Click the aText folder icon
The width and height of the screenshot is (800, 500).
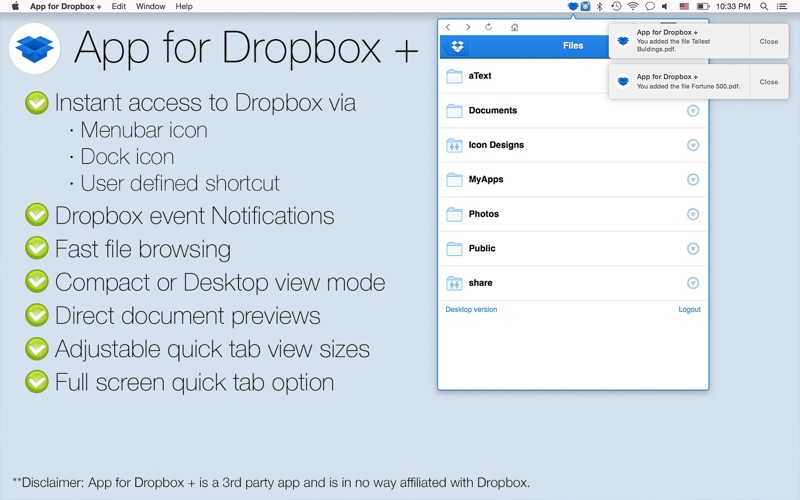point(454,76)
